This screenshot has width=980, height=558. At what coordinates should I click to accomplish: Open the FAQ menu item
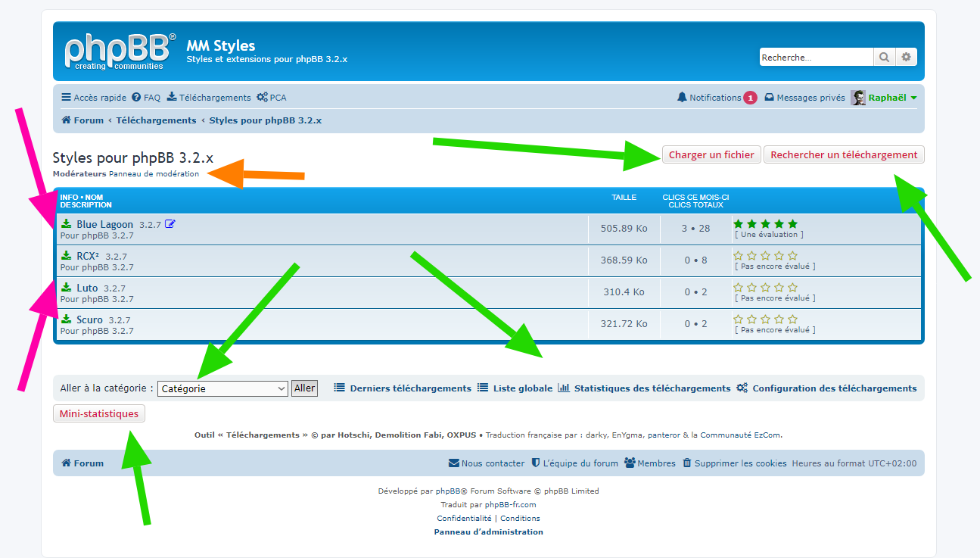coord(146,98)
